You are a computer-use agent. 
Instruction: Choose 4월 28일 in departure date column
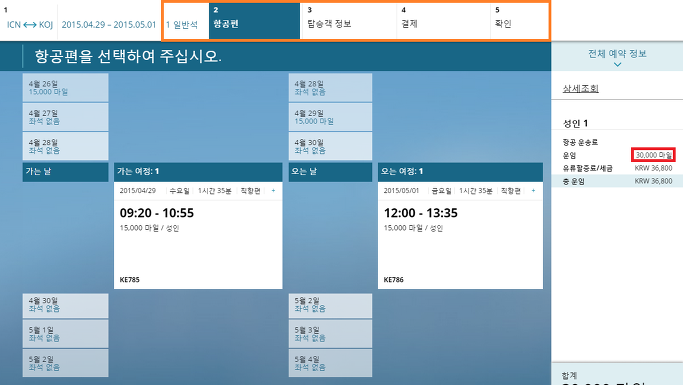coord(65,146)
